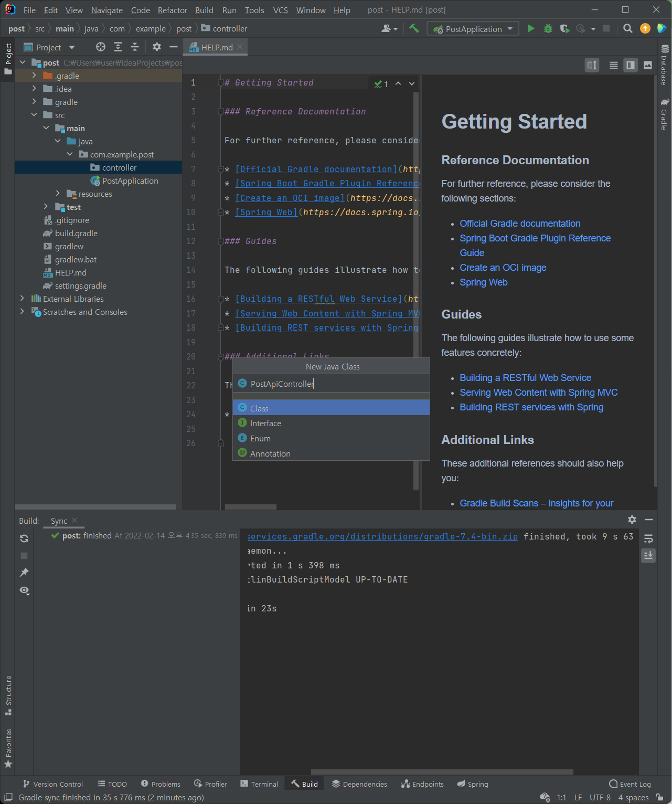Screen dimensions: 672x804
Task: Minimize Build tool window
Action: pyautogui.click(x=649, y=520)
